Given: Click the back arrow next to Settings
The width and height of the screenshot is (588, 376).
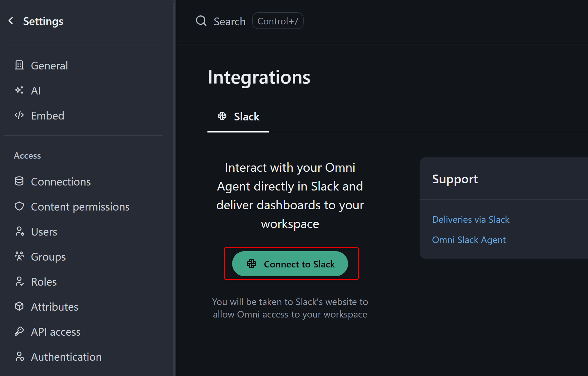Looking at the screenshot, I should (x=11, y=21).
